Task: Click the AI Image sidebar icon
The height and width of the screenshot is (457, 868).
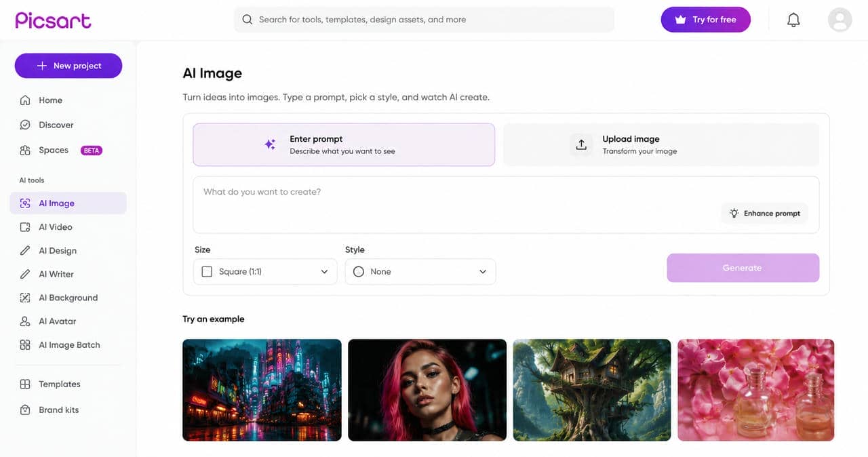Action: coord(25,203)
